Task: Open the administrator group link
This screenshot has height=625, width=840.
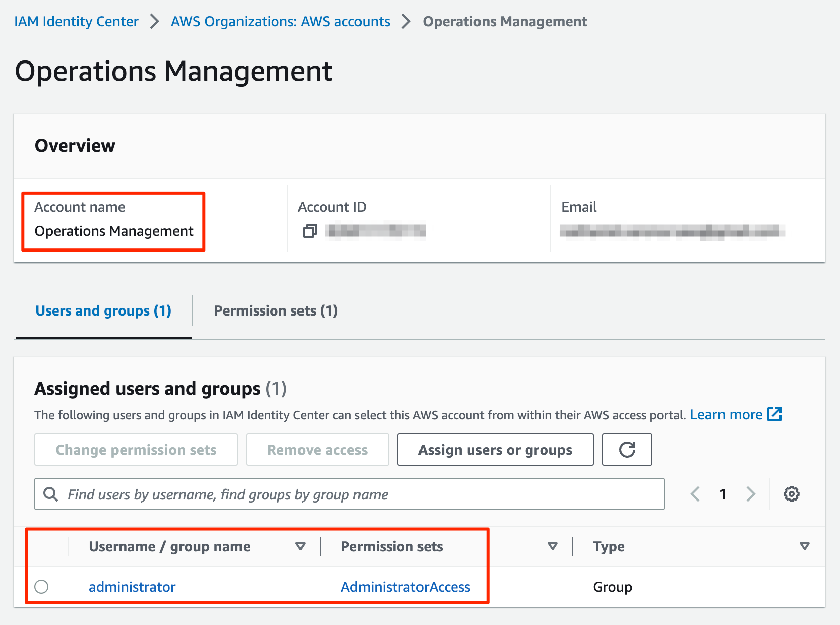Action: pyautogui.click(x=132, y=587)
